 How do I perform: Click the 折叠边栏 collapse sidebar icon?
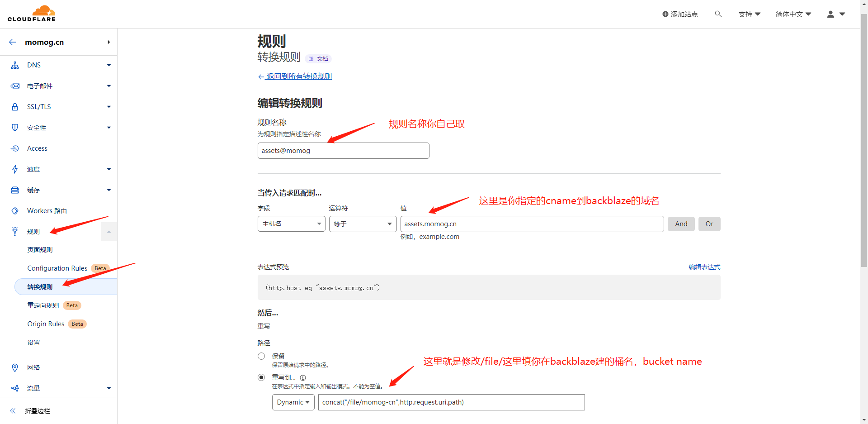(13, 411)
